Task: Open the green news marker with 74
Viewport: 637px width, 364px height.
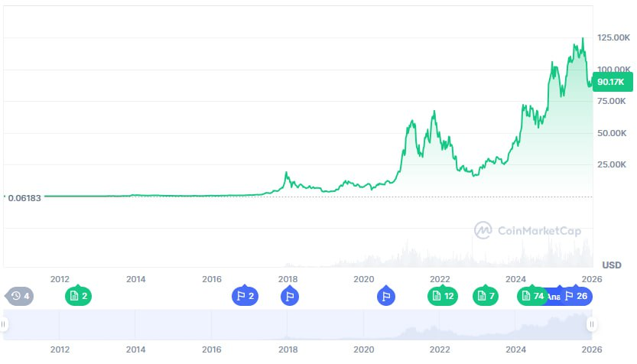Action: [x=532, y=296]
